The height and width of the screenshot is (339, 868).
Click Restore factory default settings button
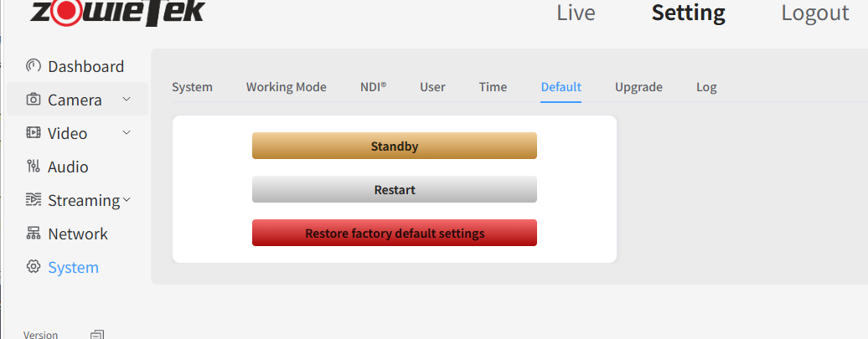click(x=395, y=233)
